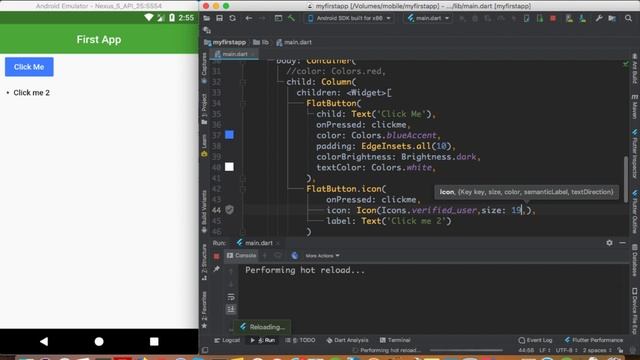Click the Run panel gear settings icon
Image resolution: width=640 pixels, height=360 pixels.
point(609,243)
